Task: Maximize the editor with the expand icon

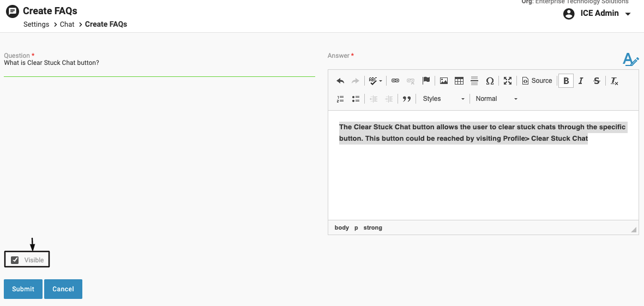Action: click(508, 81)
